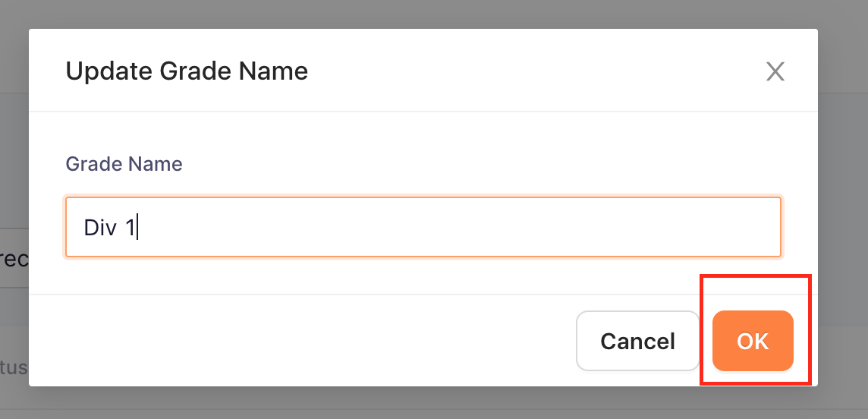
Task: Hit the orange OK confirmation button
Action: pos(753,341)
